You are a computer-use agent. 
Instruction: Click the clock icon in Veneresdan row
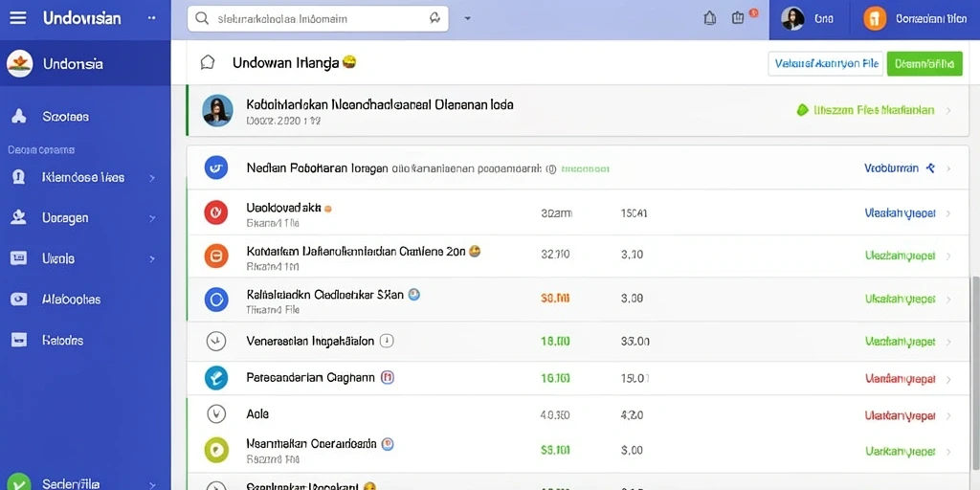215,342
